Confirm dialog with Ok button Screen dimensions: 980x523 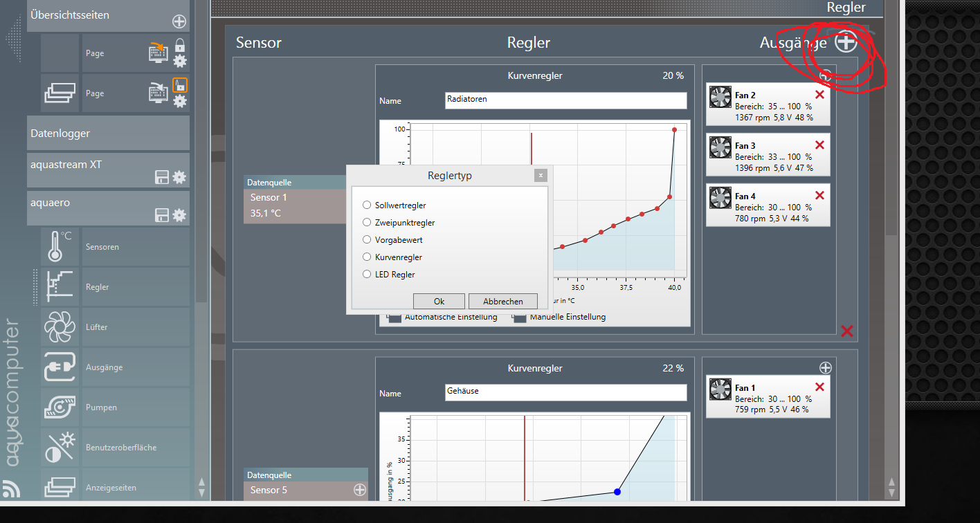click(x=439, y=302)
